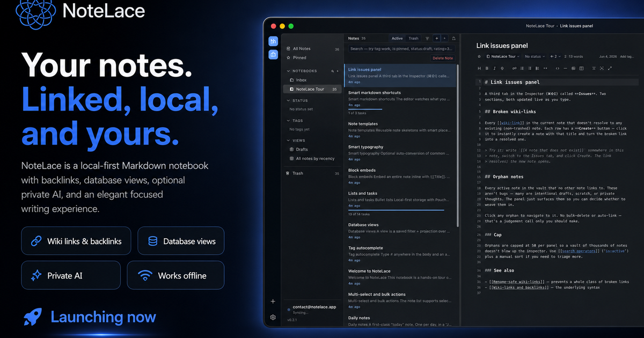Open the Database views note in list
644x338 pixels.
coord(401,230)
